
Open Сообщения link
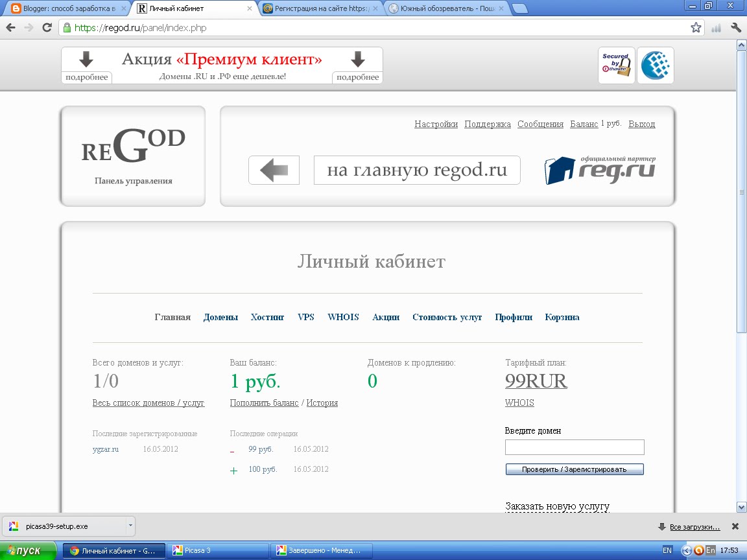coord(540,124)
